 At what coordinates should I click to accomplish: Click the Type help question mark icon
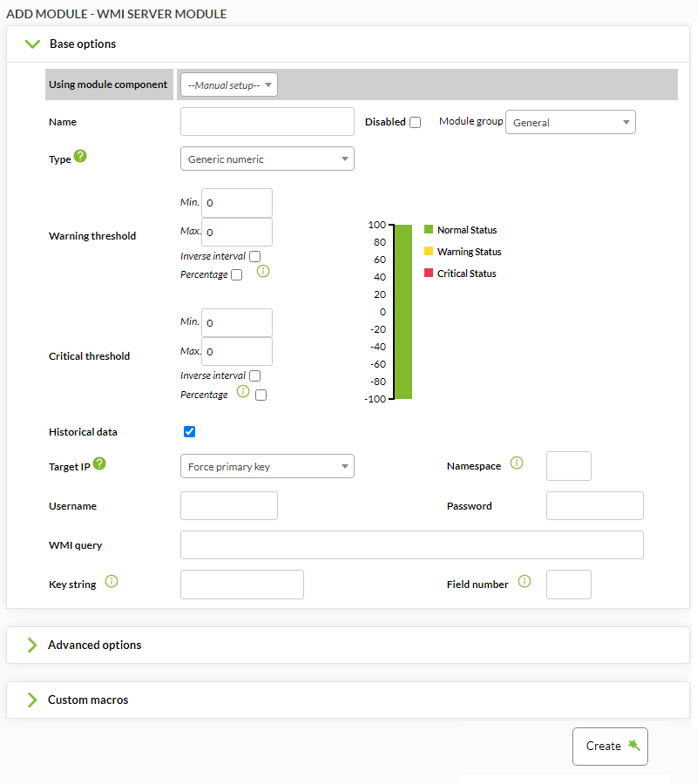pyautogui.click(x=80, y=157)
